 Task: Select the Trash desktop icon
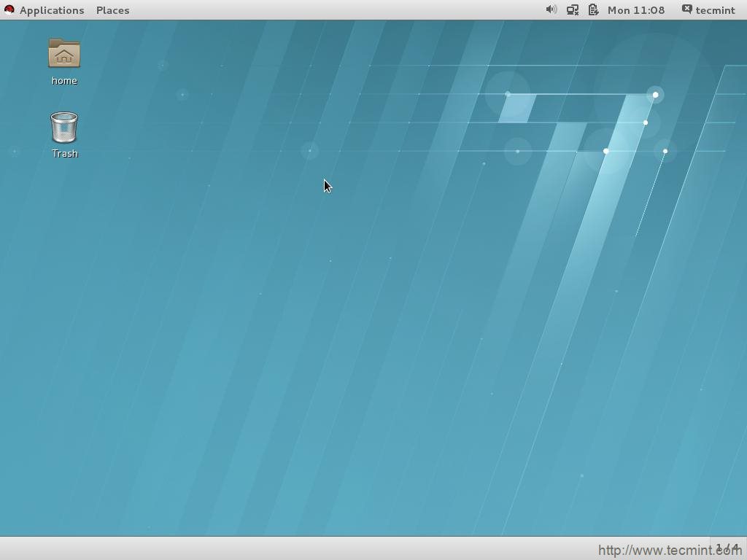(x=64, y=127)
